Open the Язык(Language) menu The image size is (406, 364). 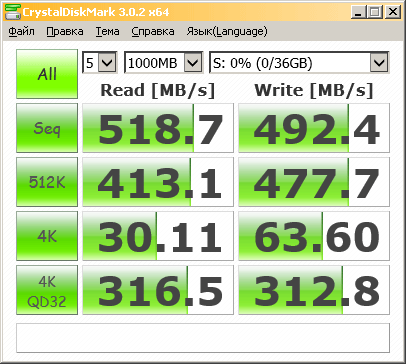coord(227,31)
